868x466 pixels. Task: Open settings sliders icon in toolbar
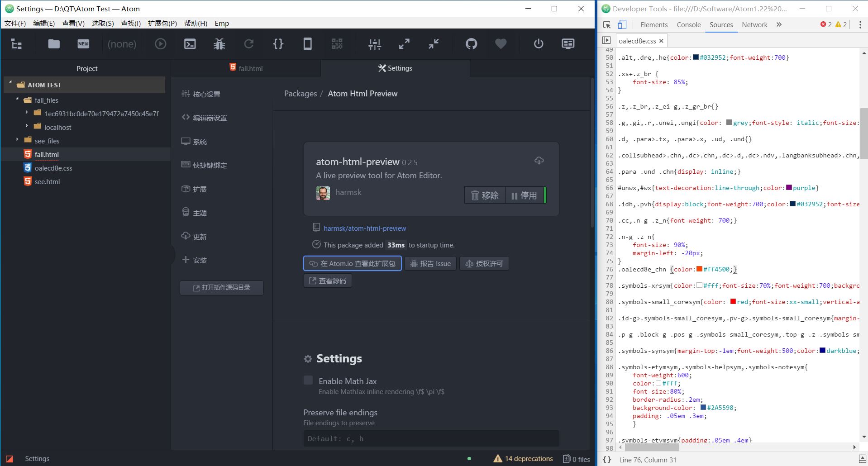click(x=375, y=44)
